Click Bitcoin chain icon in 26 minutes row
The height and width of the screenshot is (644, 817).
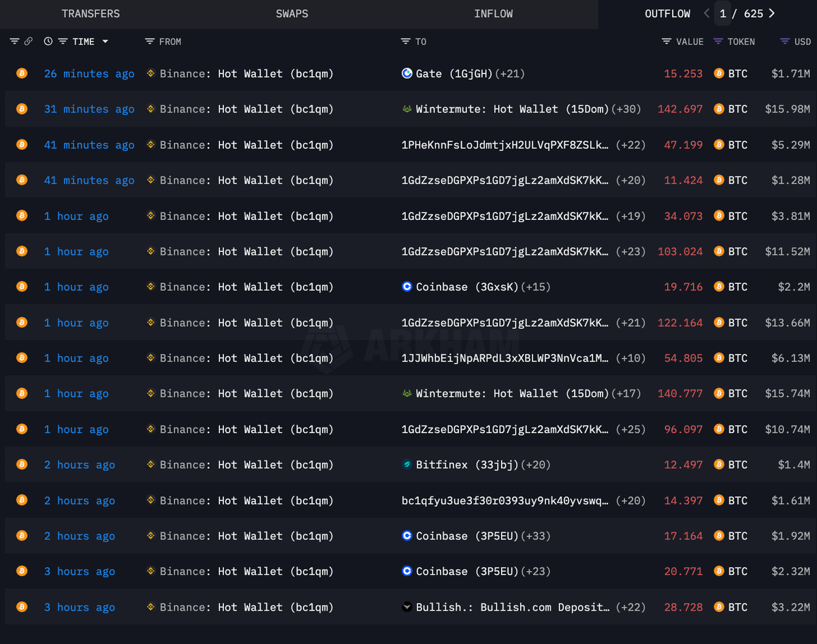click(x=22, y=74)
